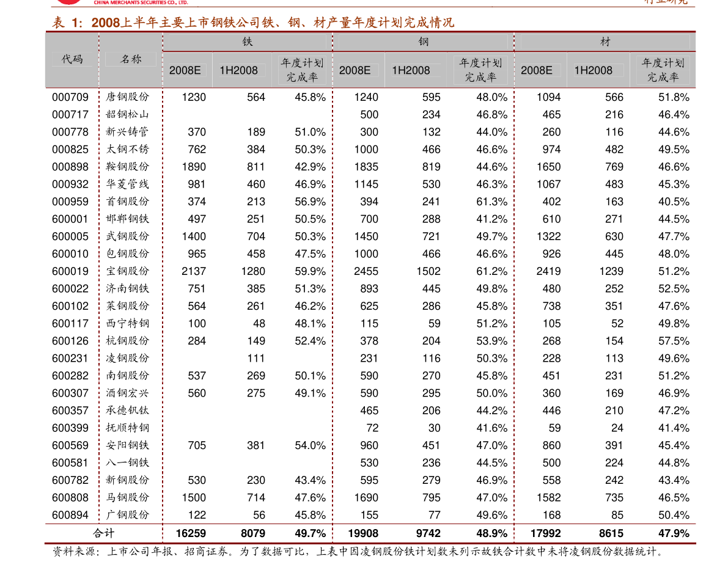Click the 2008E header under 铁

[185, 70]
